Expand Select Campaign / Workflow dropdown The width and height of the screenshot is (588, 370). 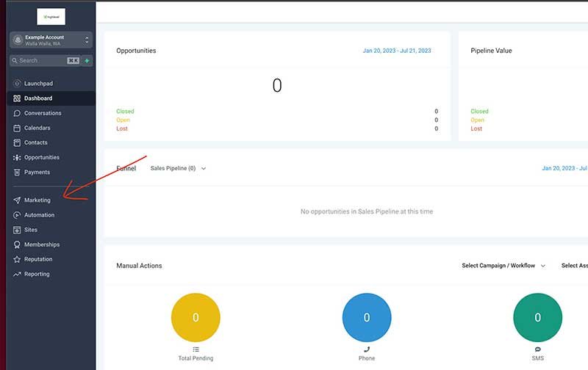pyautogui.click(x=503, y=266)
